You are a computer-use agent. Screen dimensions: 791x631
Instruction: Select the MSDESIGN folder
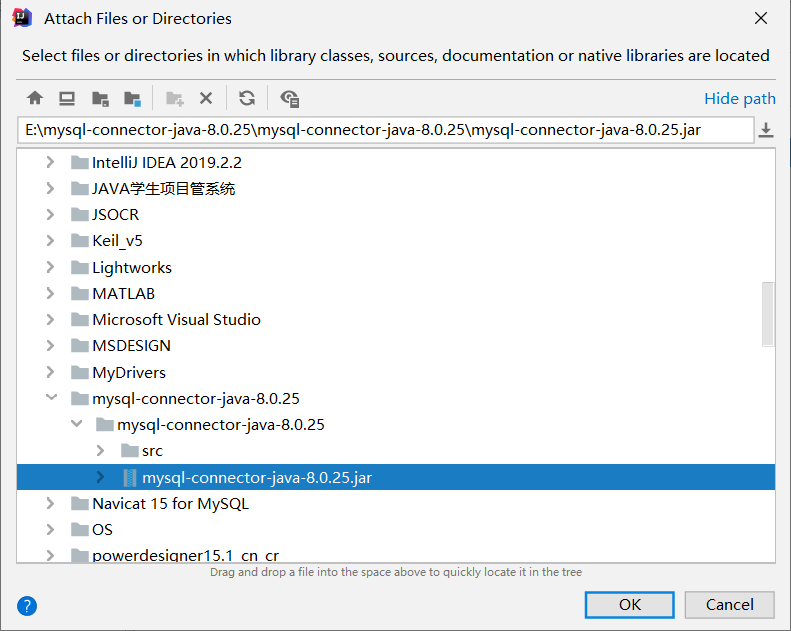click(x=131, y=346)
